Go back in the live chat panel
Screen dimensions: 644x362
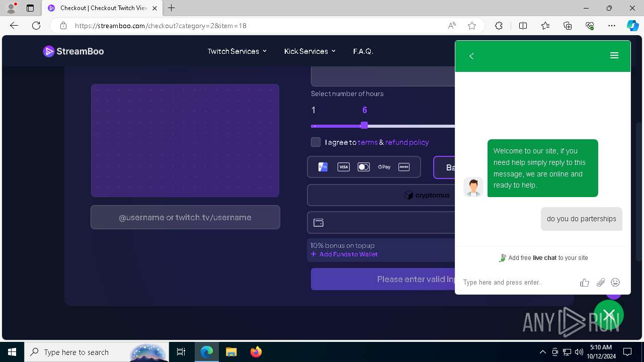click(471, 56)
